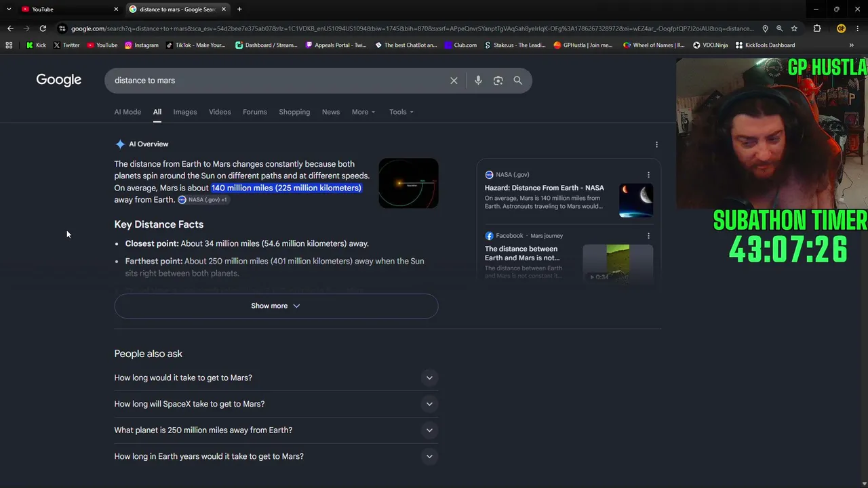
Task: Open the TikTok bookmark
Action: tap(195, 45)
